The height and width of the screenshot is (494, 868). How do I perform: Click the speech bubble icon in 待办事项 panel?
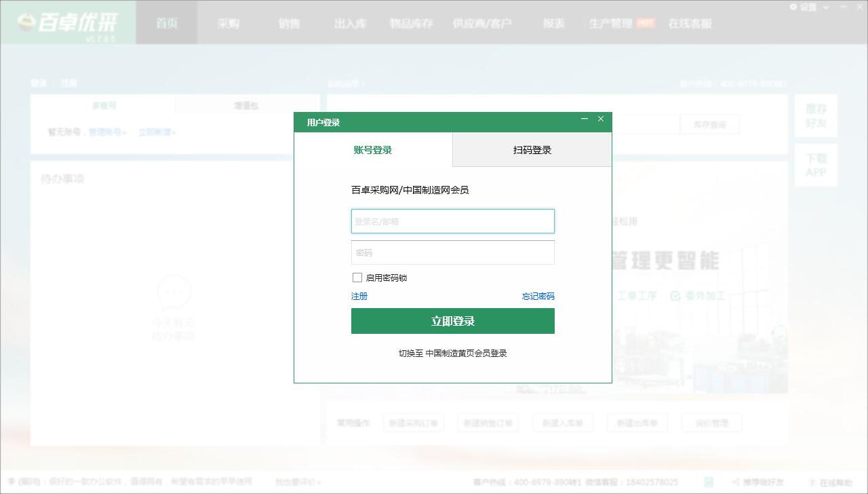174,293
